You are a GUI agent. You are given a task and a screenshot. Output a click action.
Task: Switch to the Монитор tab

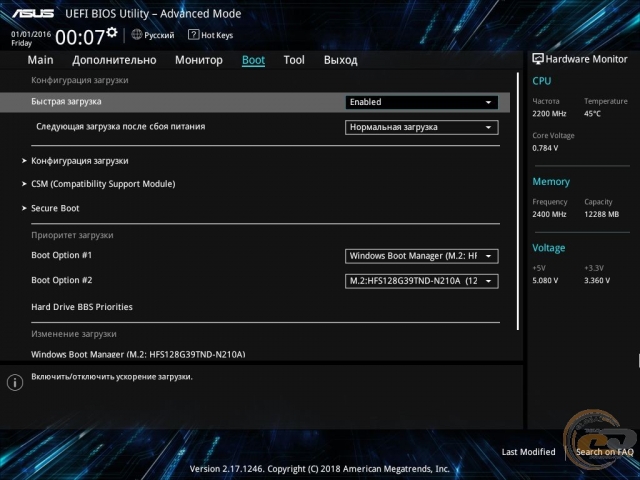199,60
